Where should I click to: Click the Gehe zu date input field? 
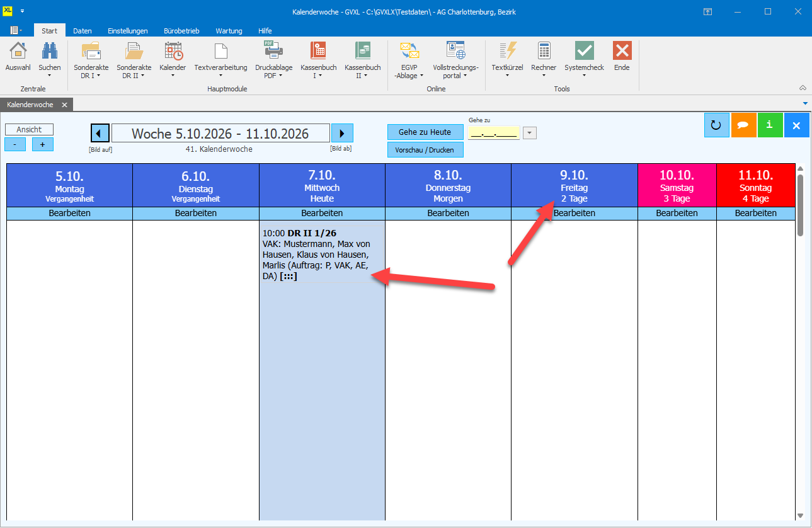click(494, 133)
